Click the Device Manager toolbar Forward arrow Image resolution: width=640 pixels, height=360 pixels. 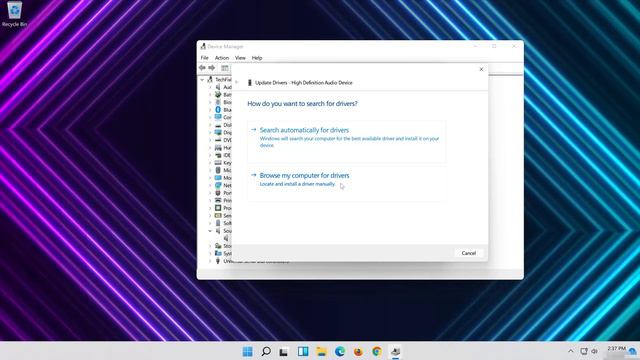pyautogui.click(x=211, y=68)
